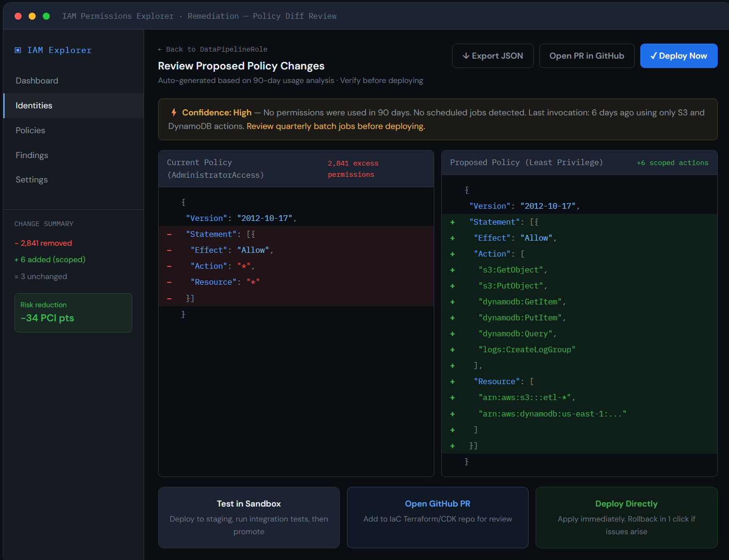Click the added "Effect": "Allow" line
729x560 pixels.
coord(579,238)
